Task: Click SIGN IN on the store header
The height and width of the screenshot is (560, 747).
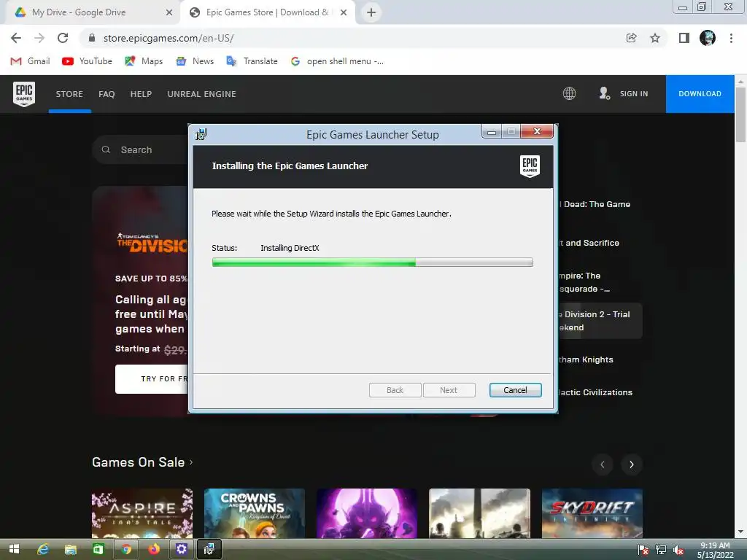Action: [x=634, y=93]
